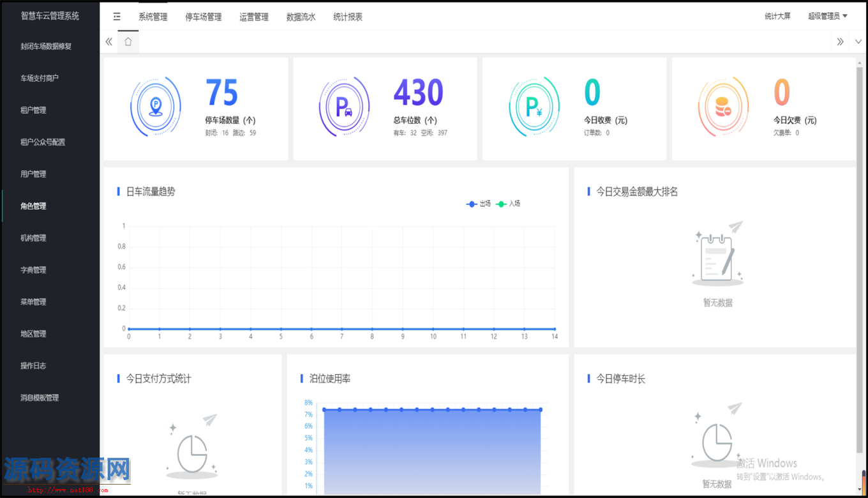This screenshot has height=498, width=868.
Task: Click the 欠费单: 0 subtext
Action: 786,133
